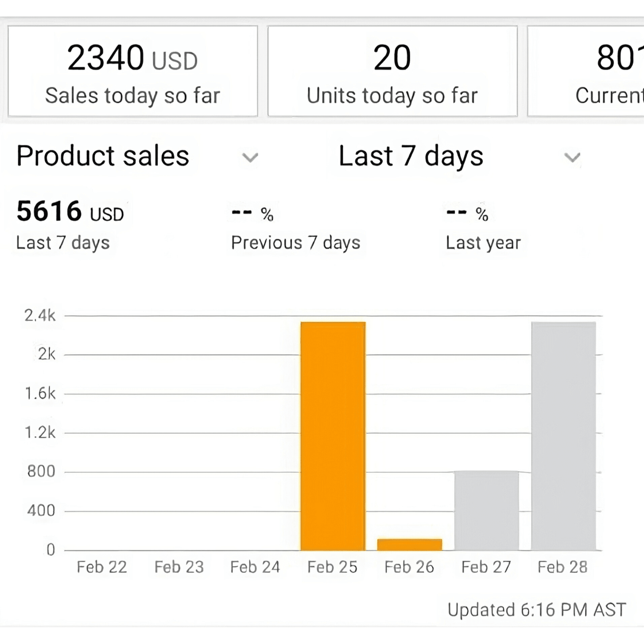Click the Feb 22 axis label
The image size is (644, 644).
(x=102, y=567)
